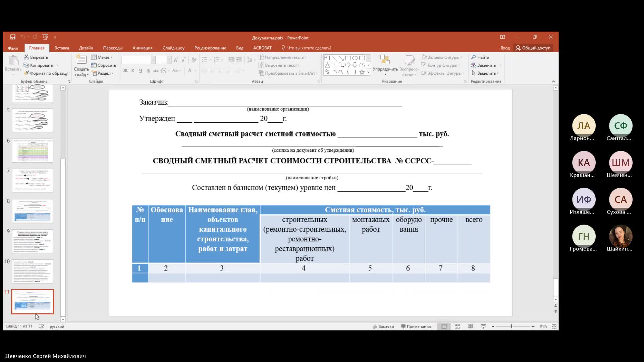This screenshot has height=362, width=644.
Task: Toggle justify text alignment
Action: [228, 71]
